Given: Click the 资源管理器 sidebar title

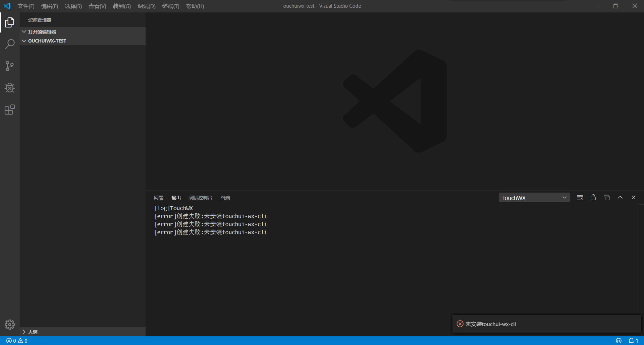Looking at the screenshot, I should [x=40, y=20].
